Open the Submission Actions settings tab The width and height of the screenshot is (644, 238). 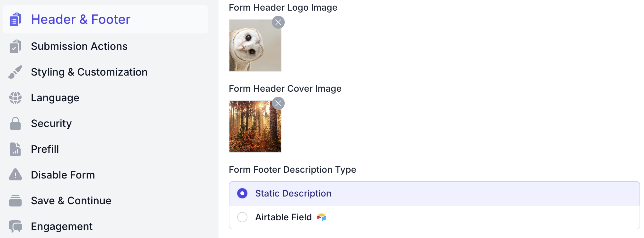click(x=79, y=46)
